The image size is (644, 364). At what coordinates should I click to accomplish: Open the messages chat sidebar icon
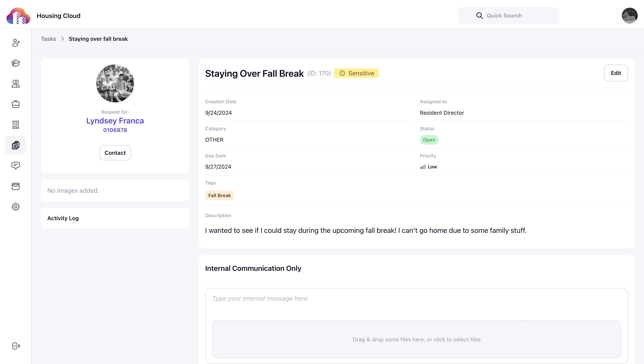[16, 166]
